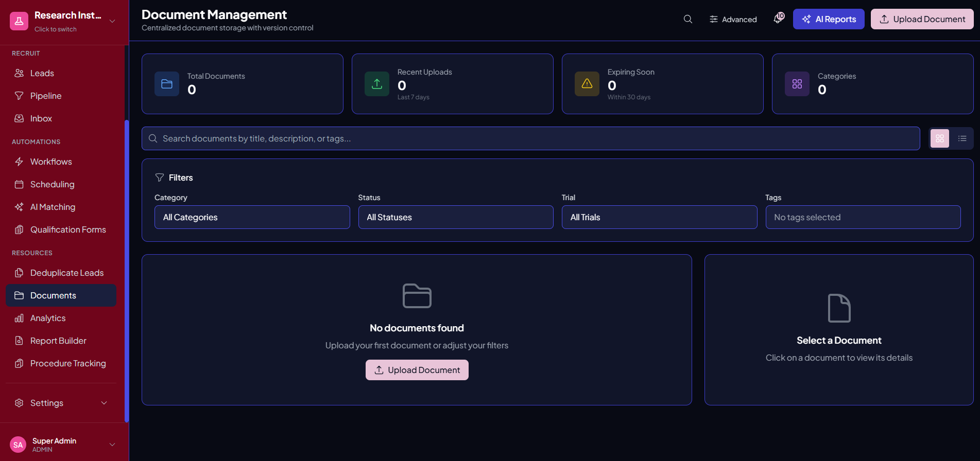Open Report Builder page

(x=61, y=341)
